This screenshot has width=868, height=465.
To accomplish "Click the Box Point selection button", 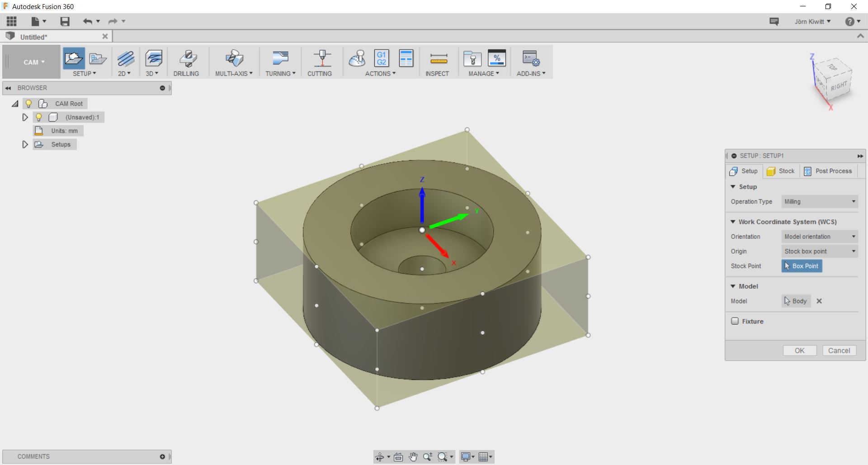I will pyautogui.click(x=802, y=266).
